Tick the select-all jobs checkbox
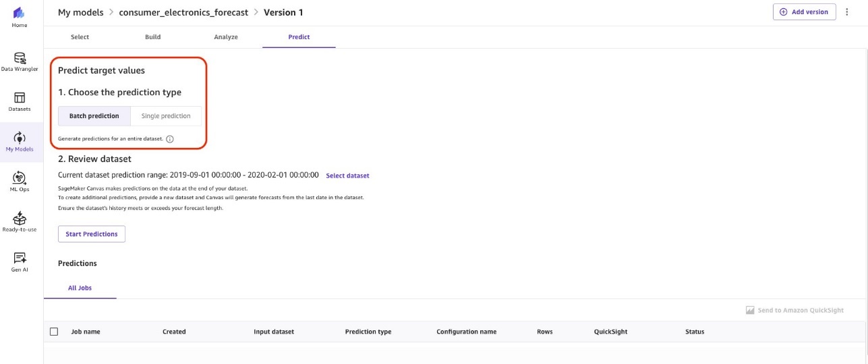Screen dimensions: 868x364 (x=54, y=332)
